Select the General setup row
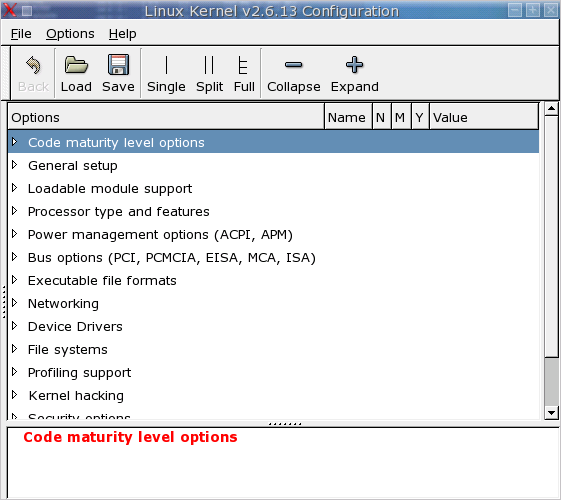 [273, 165]
